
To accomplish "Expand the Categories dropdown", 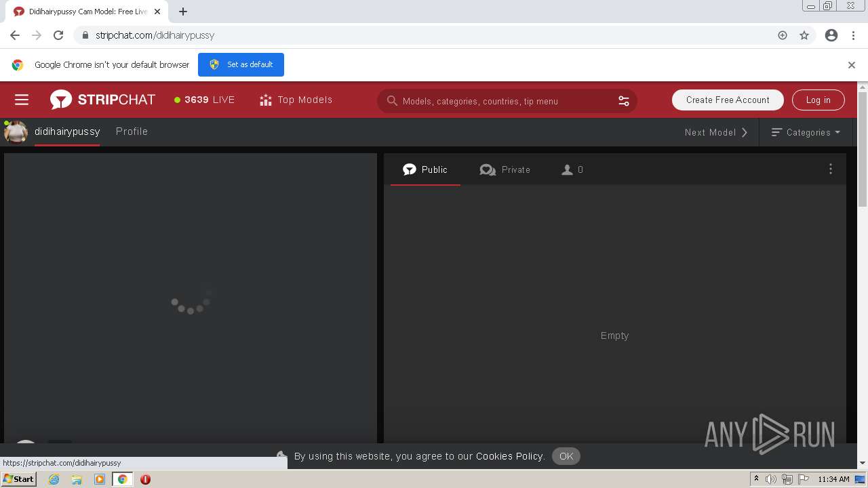I will coord(806,132).
